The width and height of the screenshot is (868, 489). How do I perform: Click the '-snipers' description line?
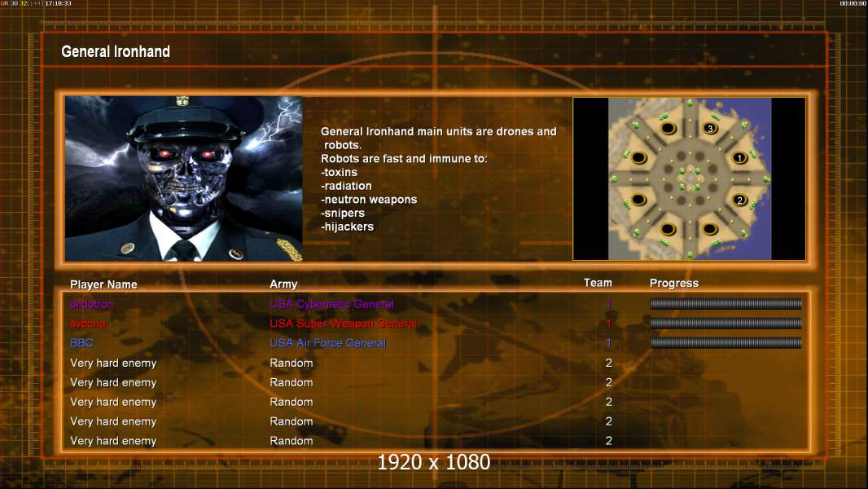[x=342, y=214]
